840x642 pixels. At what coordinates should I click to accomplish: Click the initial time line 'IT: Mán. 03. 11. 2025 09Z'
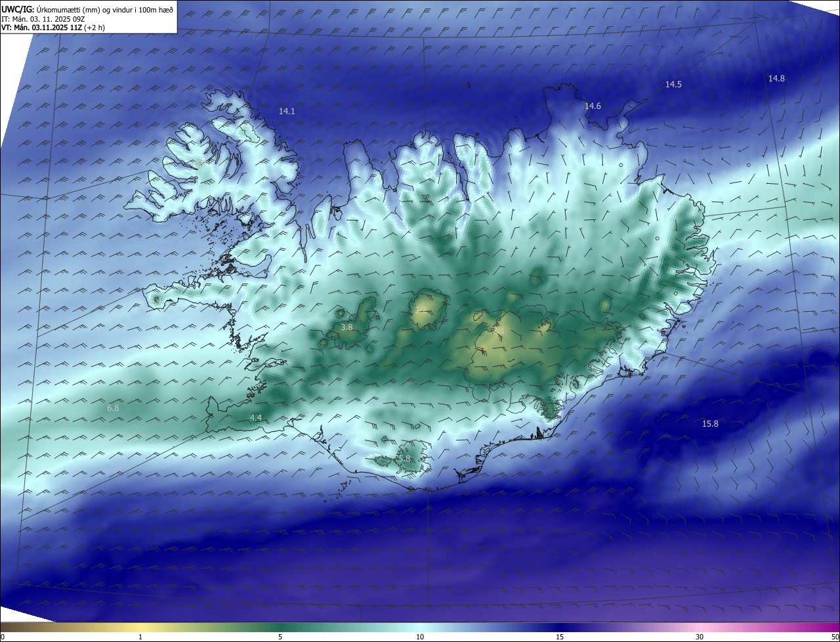coord(42,19)
